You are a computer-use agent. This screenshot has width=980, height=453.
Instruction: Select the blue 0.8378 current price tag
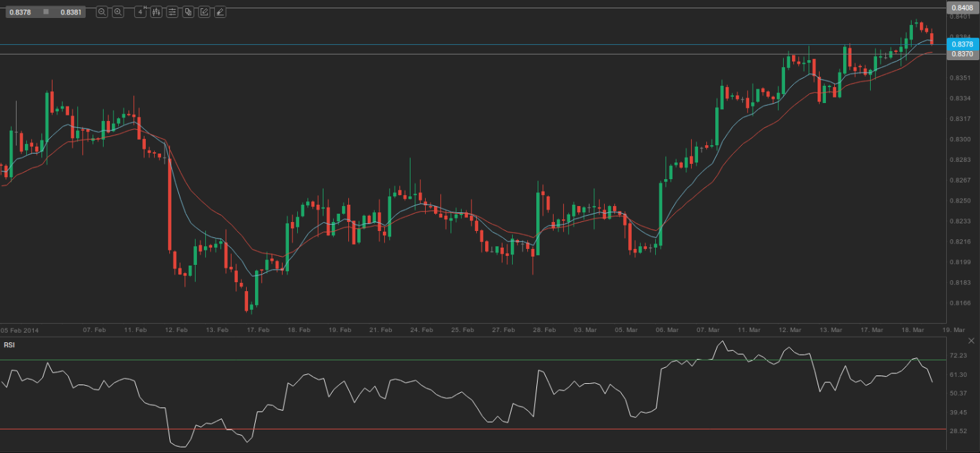[x=962, y=44]
